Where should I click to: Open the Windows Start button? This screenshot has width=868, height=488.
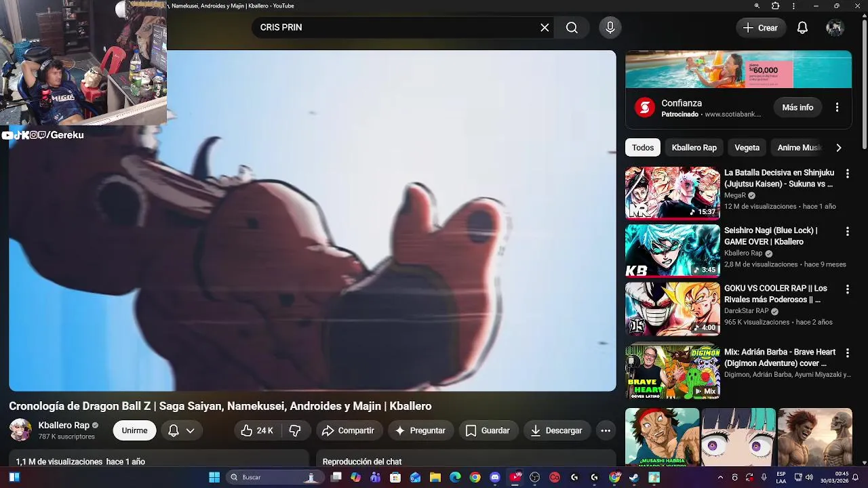click(x=214, y=477)
